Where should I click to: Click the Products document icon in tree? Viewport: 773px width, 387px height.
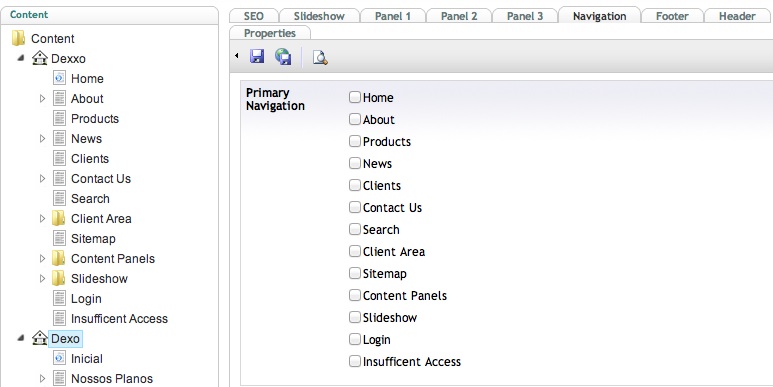click(x=60, y=118)
